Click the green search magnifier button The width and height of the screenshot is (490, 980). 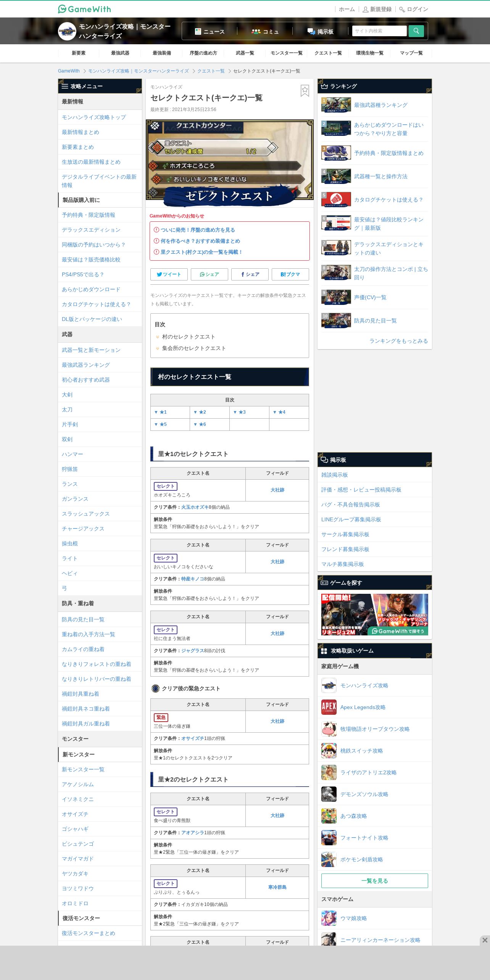pos(416,31)
